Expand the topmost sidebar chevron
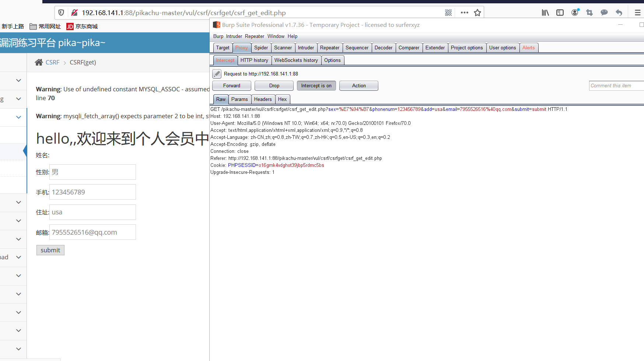This screenshot has width=644, height=361. [x=18, y=80]
